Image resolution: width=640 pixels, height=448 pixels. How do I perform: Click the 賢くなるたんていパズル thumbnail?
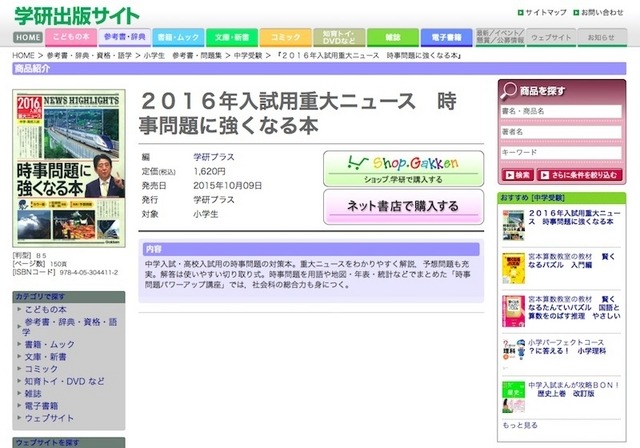(x=513, y=311)
